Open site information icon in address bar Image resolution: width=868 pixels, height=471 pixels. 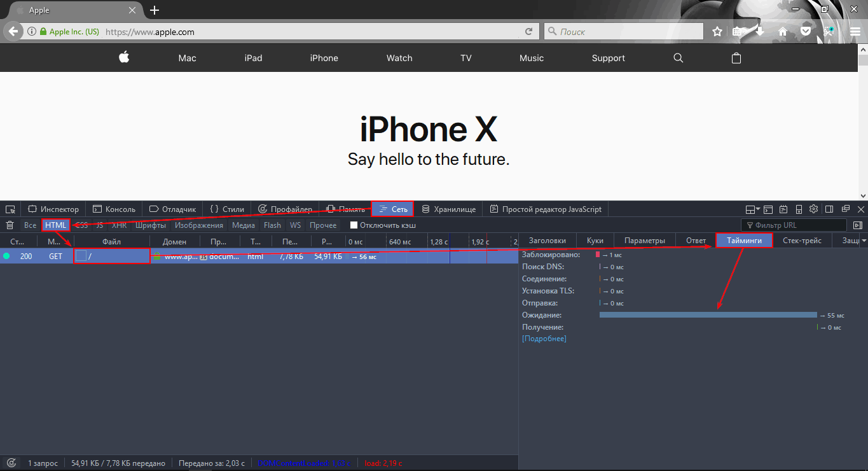click(x=32, y=32)
